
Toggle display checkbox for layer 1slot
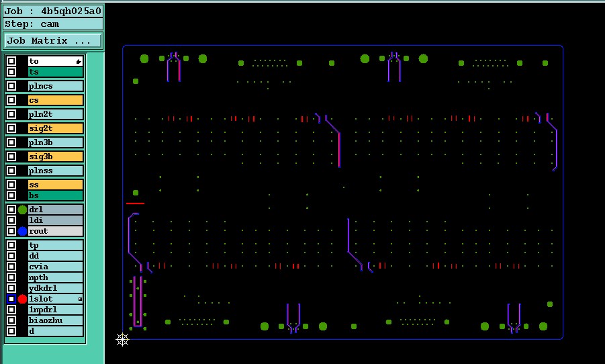coord(11,299)
